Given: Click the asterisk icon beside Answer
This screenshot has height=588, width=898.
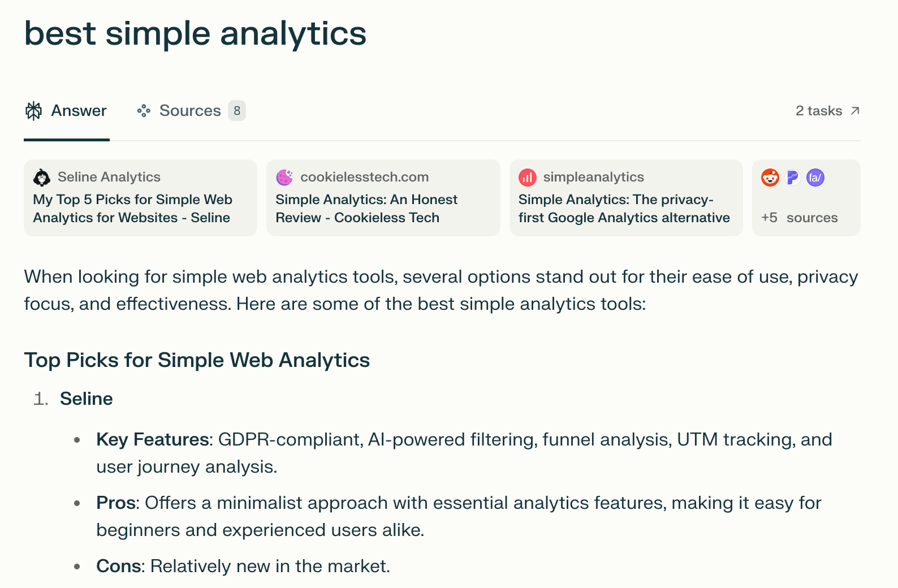Looking at the screenshot, I should 33,111.
